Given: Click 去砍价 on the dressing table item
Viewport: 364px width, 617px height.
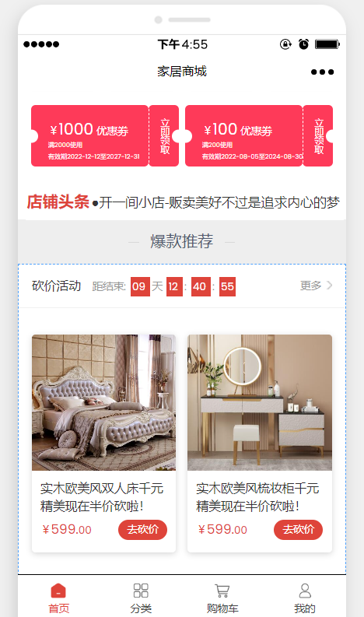Looking at the screenshot, I should (x=299, y=530).
